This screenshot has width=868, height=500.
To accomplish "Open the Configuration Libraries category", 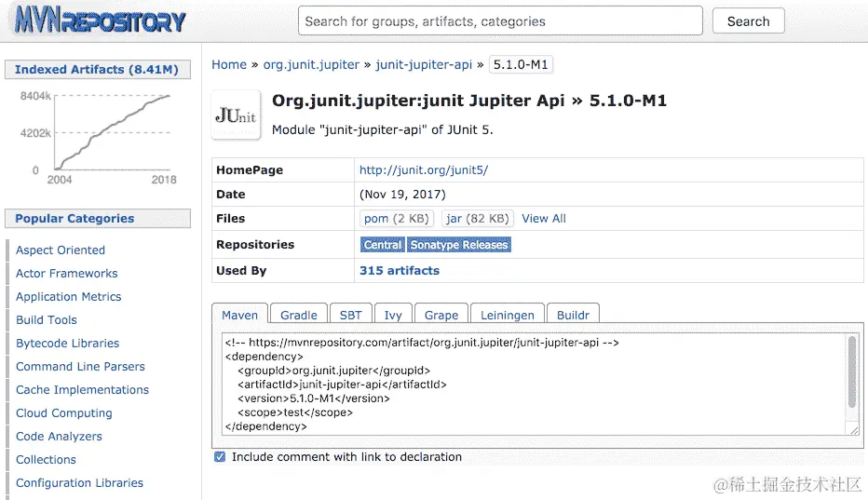I will coord(79,482).
